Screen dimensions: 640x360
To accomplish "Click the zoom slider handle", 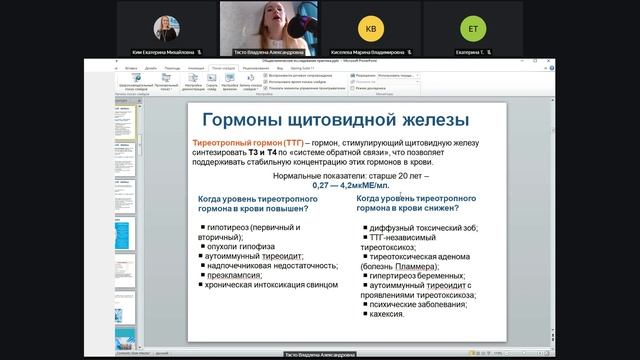I will (x=524, y=353).
